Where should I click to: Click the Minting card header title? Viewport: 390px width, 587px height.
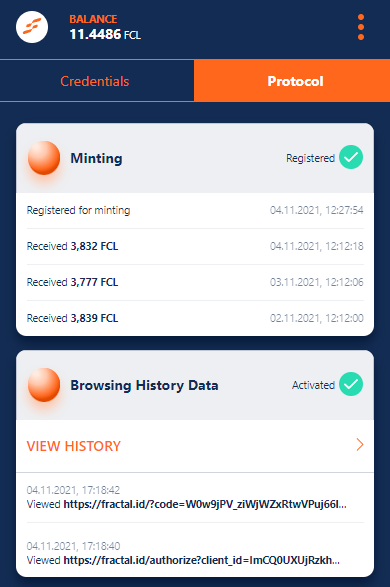(x=97, y=158)
